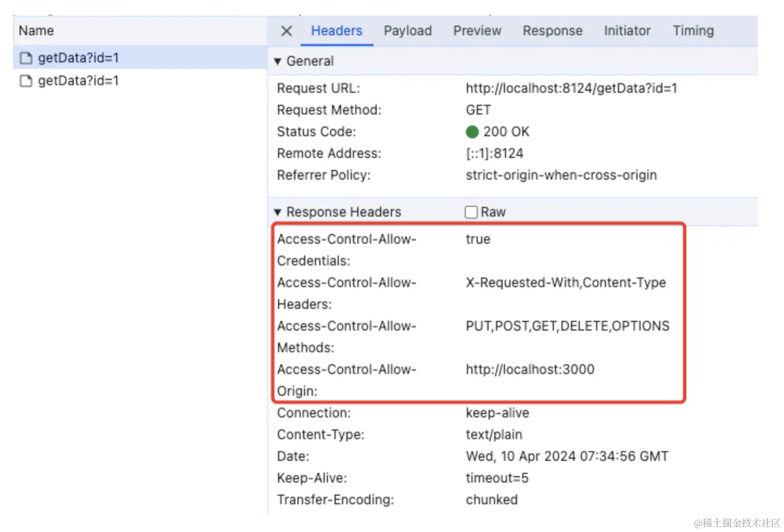Click the X-Requested-With,Content-Type value
This screenshot has height=532, width=784.
566,283
